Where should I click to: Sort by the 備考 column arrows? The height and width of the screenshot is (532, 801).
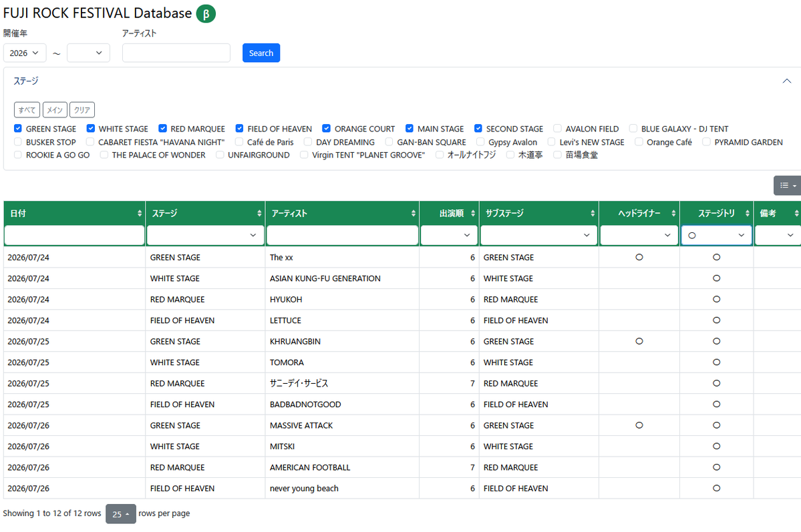pos(796,214)
